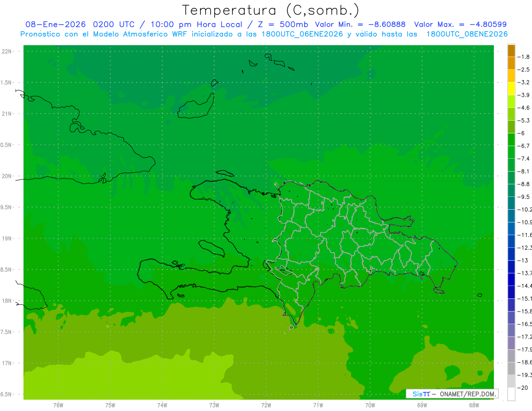Click the "20N" latitude label
This screenshot has height=411, width=532.
tap(7, 176)
